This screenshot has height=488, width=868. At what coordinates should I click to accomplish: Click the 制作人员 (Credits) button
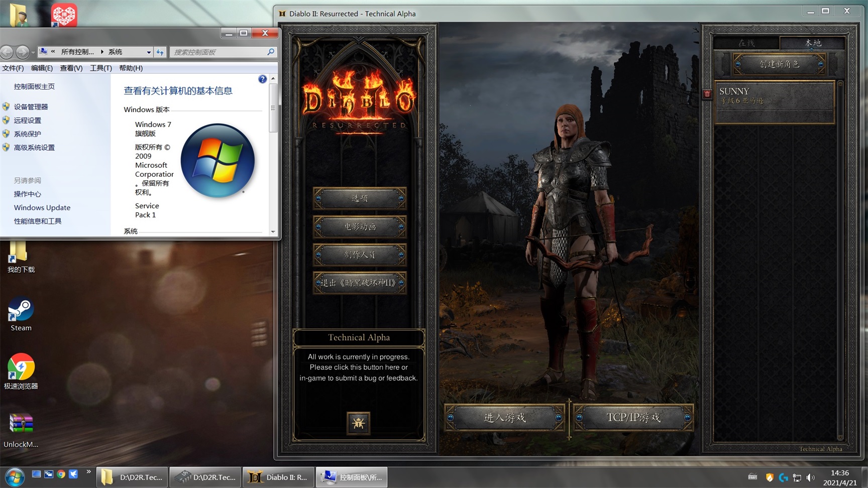pos(360,255)
